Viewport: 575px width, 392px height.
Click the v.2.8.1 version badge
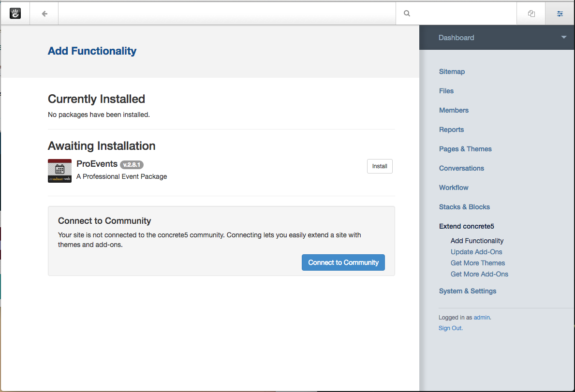(x=132, y=165)
